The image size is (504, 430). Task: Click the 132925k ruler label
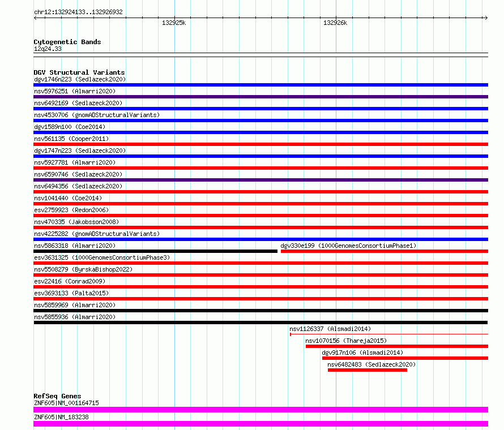(174, 23)
